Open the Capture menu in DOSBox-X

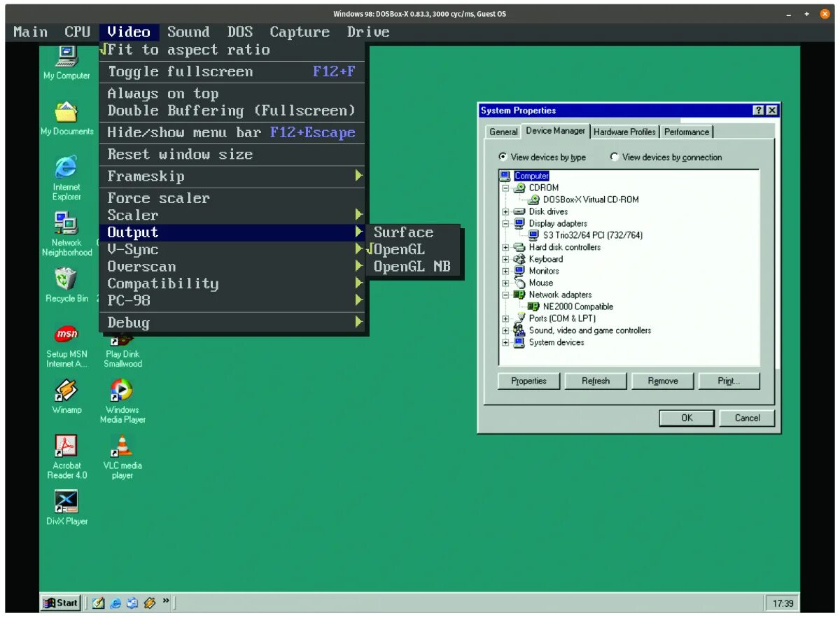pyautogui.click(x=300, y=32)
